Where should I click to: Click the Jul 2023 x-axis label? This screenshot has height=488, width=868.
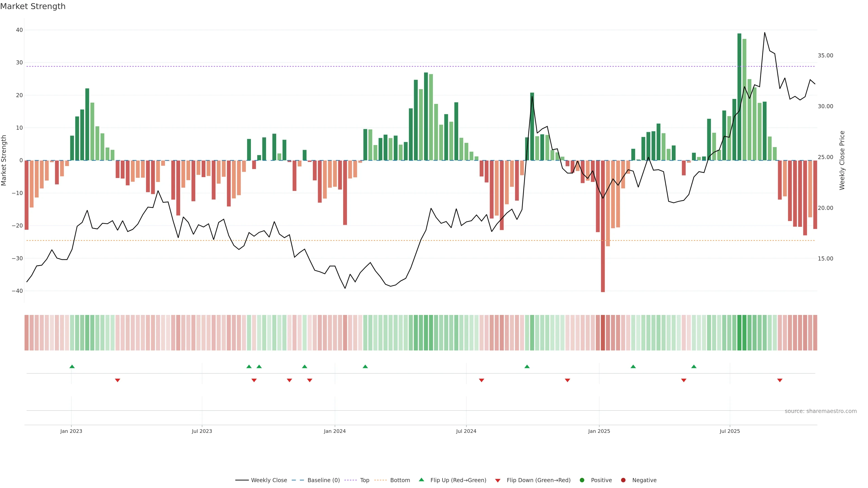tap(202, 431)
